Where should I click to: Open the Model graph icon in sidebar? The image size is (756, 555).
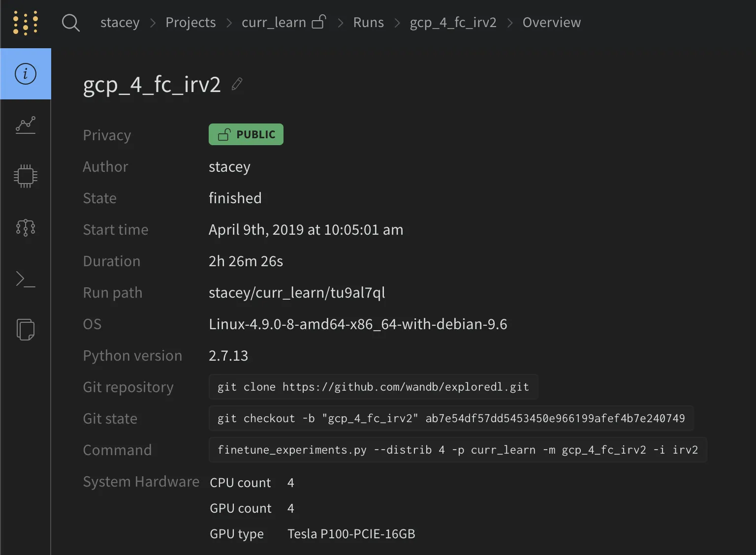[26, 227]
